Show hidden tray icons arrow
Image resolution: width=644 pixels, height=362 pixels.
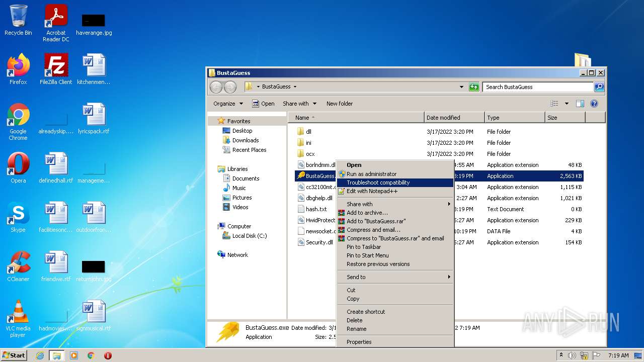[561, 355]
